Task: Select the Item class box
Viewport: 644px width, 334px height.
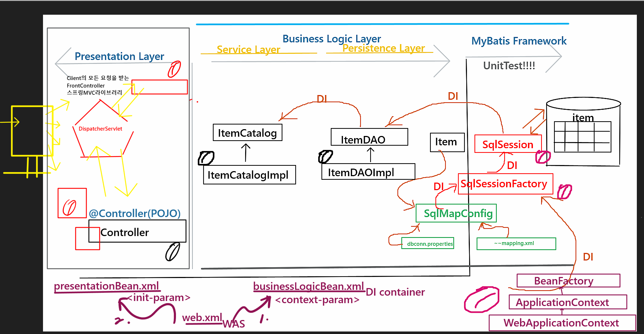Action: click(x=447, y=142)
